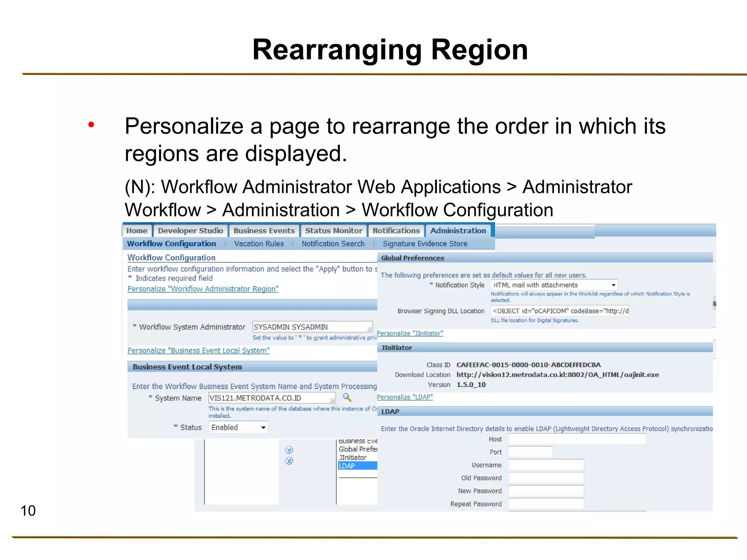Click the LDAP section header

click(x=545, y=411)
